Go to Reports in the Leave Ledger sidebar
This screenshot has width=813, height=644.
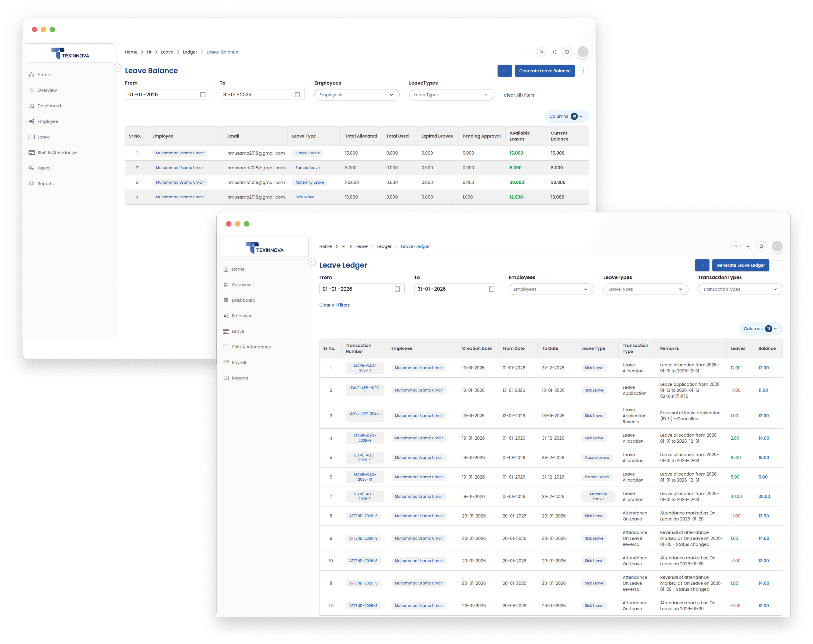[x=240, y=378]
